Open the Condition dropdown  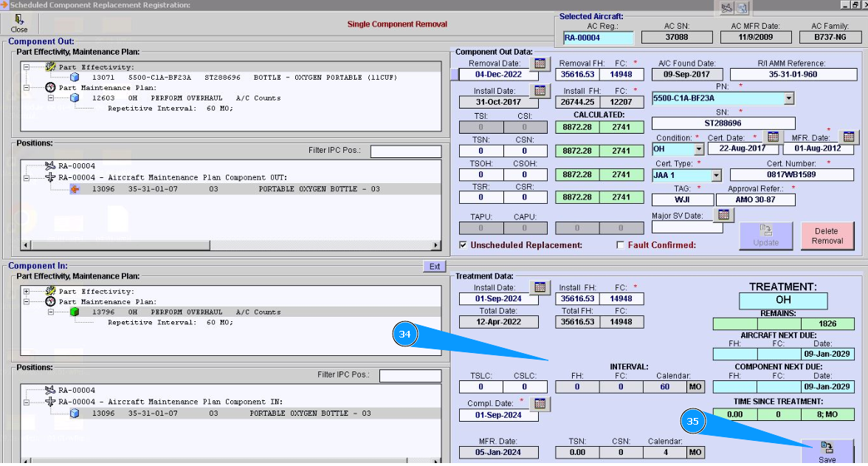point(698,149)
